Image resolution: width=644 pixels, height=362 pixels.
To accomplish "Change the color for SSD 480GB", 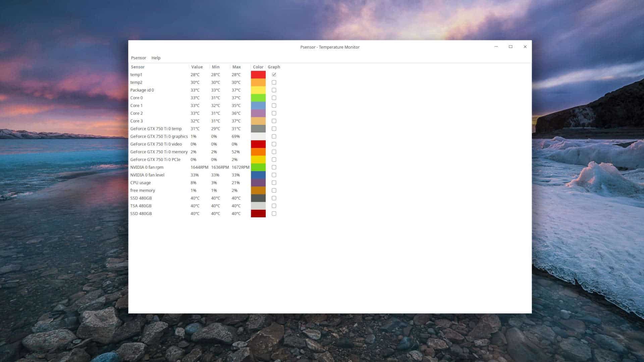I will pyautogui.click(x=258, y=198).
